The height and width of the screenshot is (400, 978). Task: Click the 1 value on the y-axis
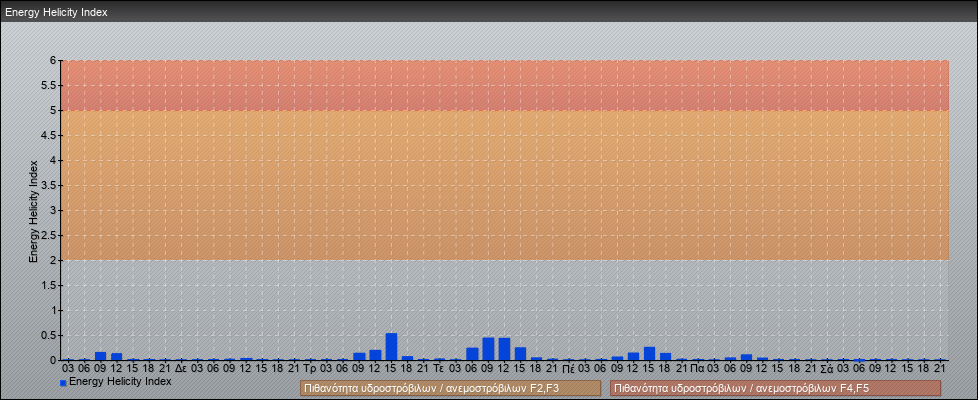coord(54,310)
